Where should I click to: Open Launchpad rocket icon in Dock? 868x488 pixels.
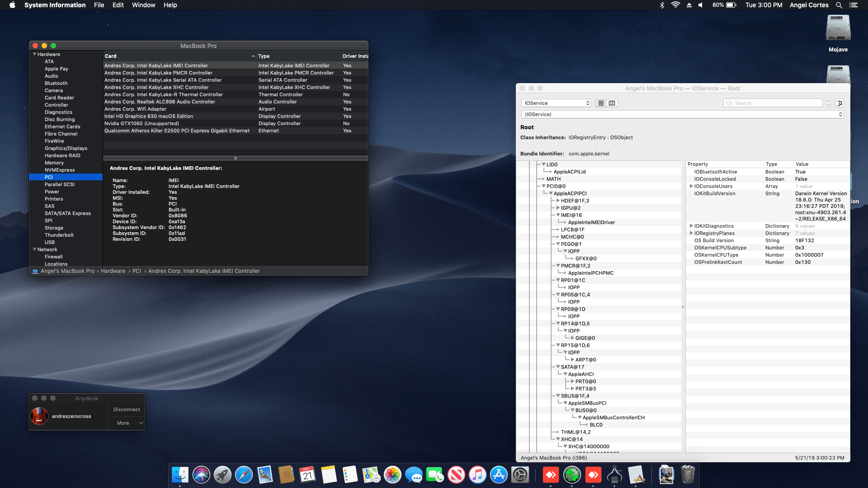click(222, 475)
